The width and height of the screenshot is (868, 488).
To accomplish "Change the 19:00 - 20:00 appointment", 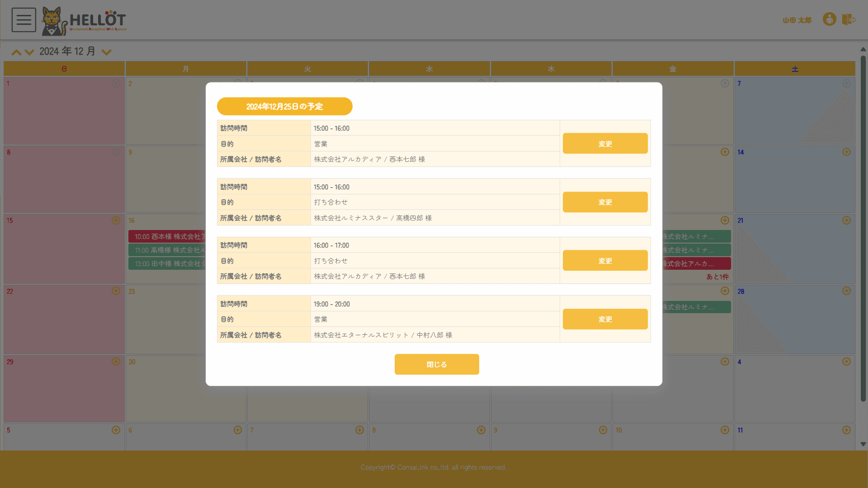I will pyautogui.click(x=605, y=319).
